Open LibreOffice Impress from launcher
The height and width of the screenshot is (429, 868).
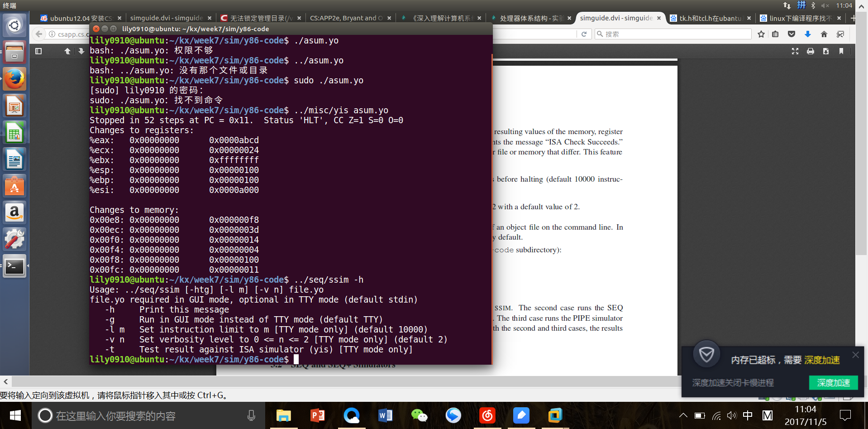pos(14,106)
